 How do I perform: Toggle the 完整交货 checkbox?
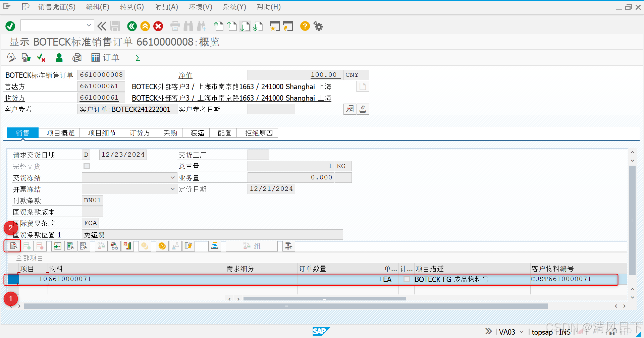click(x=87, y=166)
